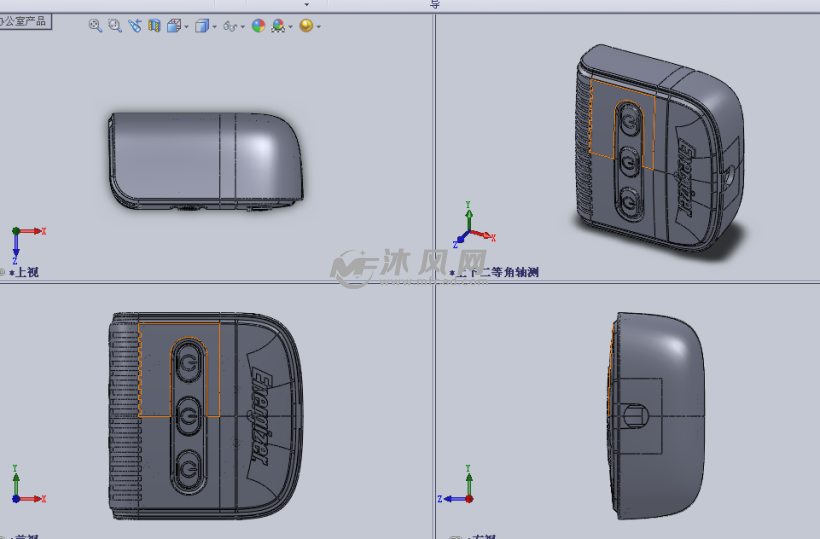Click the Energizer logo in isometric view
The height and width of the screenshot is (539, 820).
pos(688,178)
